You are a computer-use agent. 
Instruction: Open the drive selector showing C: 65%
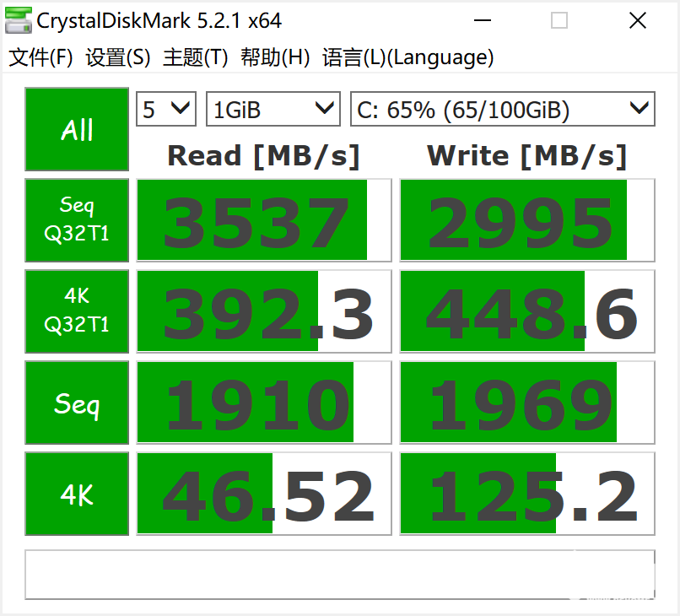502,110
